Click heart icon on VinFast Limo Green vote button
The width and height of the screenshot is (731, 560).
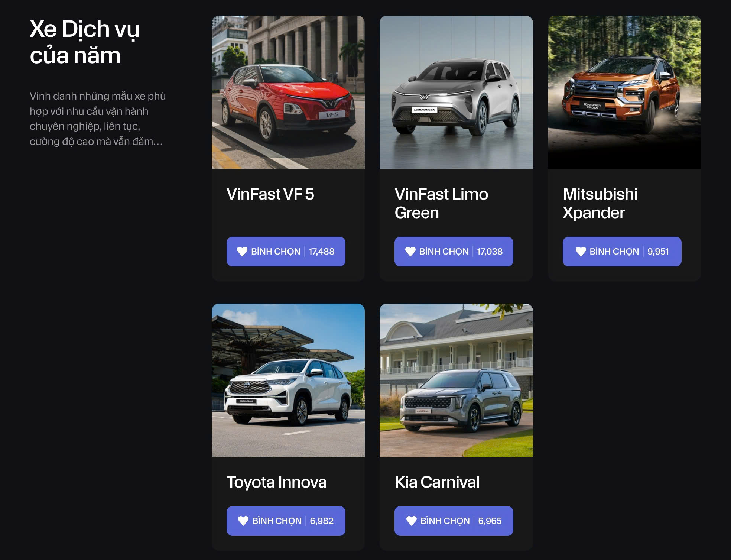pos(410,252)
